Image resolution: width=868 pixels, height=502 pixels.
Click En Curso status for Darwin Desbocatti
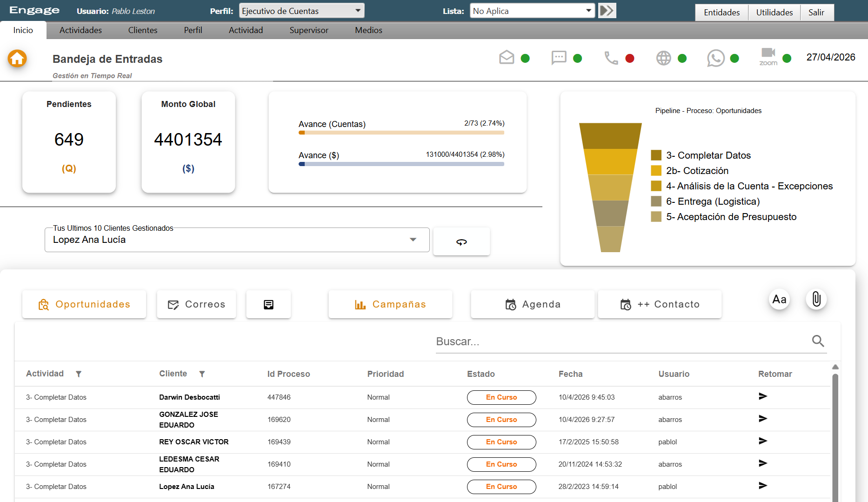pyautogui.click(x=501, y=397)
